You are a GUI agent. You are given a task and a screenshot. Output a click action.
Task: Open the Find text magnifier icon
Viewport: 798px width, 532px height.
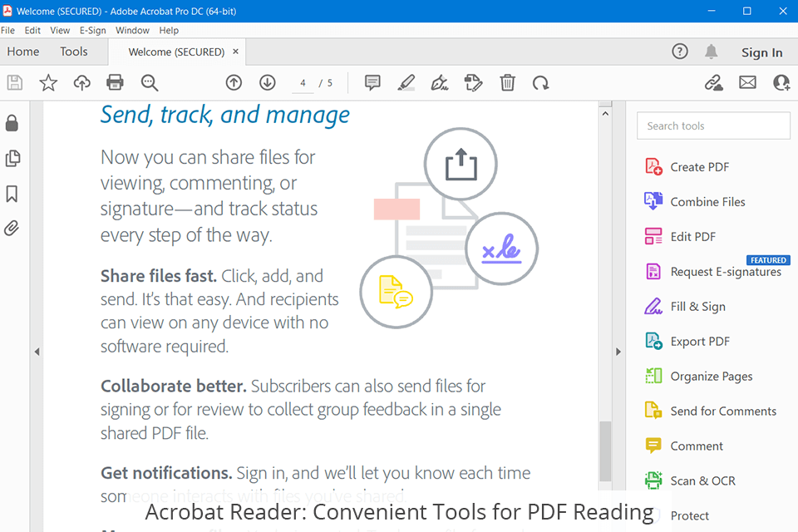coord(150,82)
